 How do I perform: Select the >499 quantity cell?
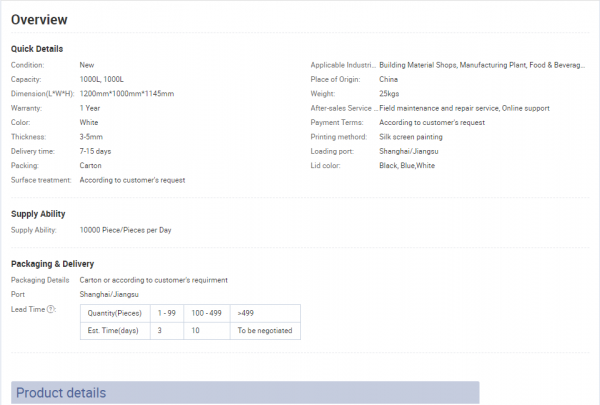click(247, 313)
